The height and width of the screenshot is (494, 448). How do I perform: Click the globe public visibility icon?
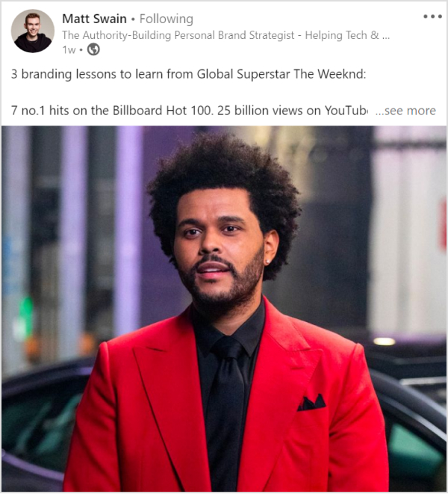(x=93, y=49)
